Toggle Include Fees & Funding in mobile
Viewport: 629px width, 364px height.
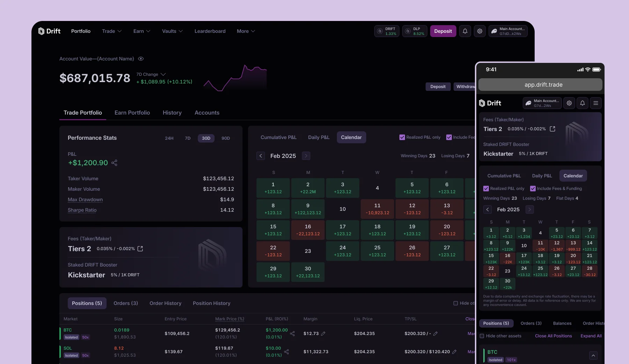tap(533, 189)
